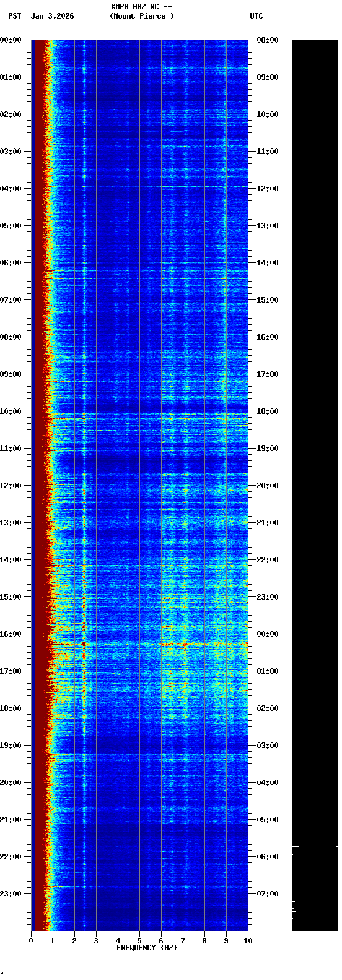Click the 20:00 PST axis label
342x980 pixels.
(11, 783)
